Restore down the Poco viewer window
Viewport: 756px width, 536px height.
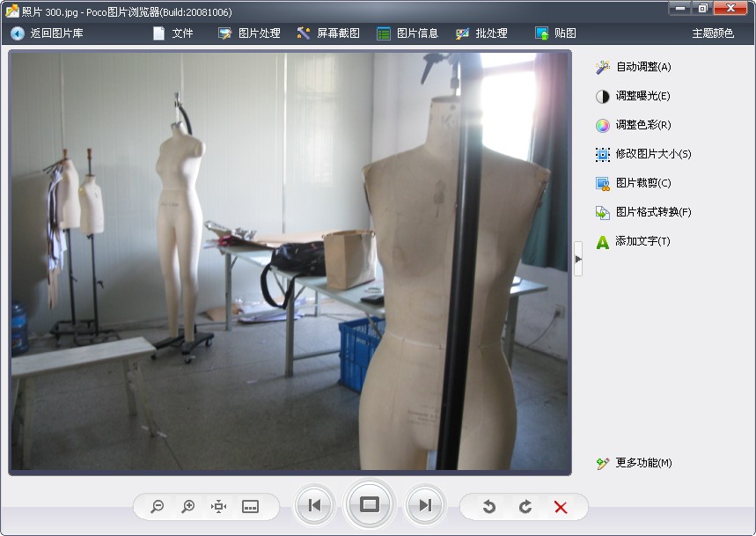point(702,8)
